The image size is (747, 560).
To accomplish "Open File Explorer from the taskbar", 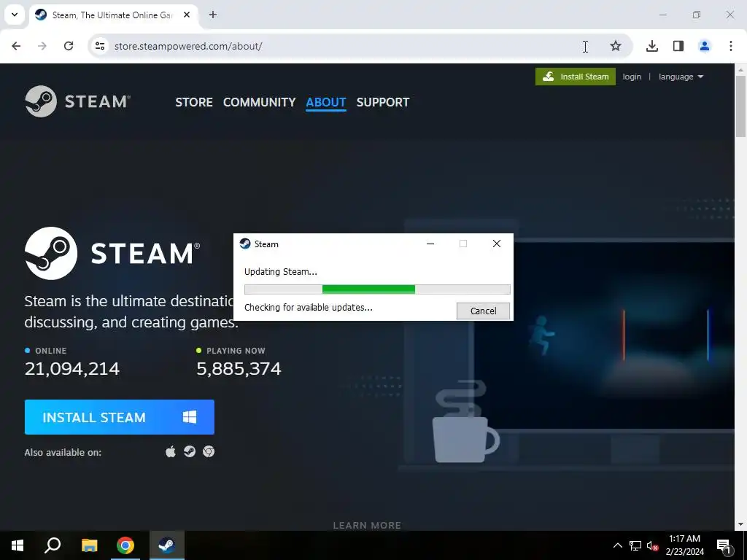I will pos(89,545).
